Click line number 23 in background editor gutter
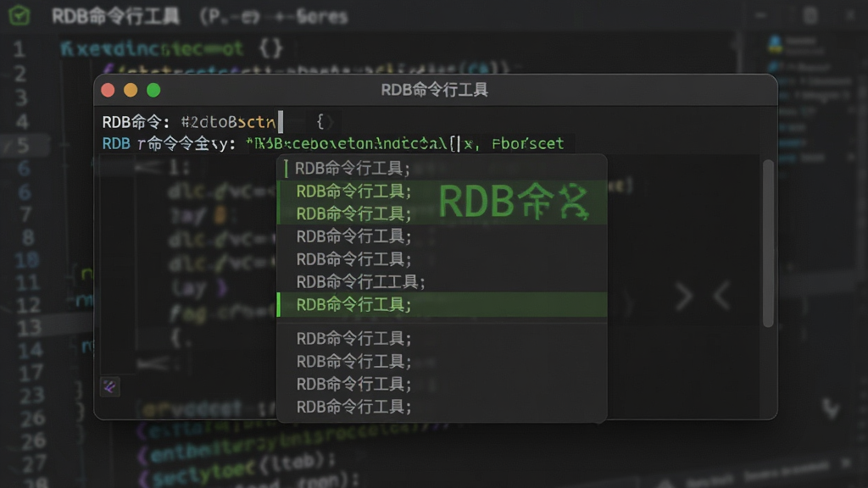This screenshot has width=868, height=488. click(31, 396)
